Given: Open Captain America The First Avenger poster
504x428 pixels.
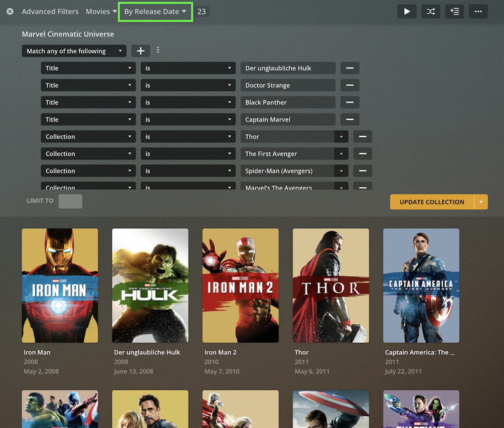Looking at the screenshot, I should [x=421, y=286].
